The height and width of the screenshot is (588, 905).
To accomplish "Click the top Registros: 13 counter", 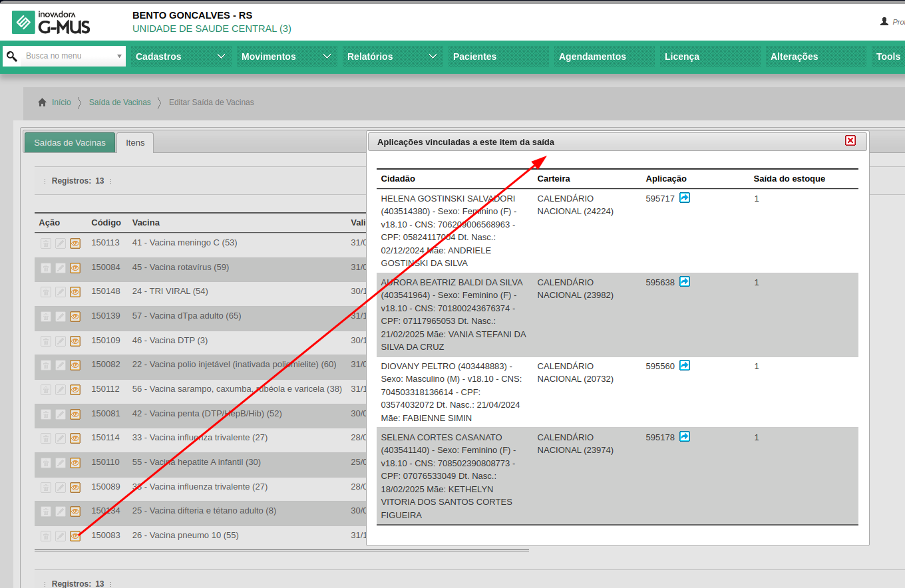I will 78,181.
